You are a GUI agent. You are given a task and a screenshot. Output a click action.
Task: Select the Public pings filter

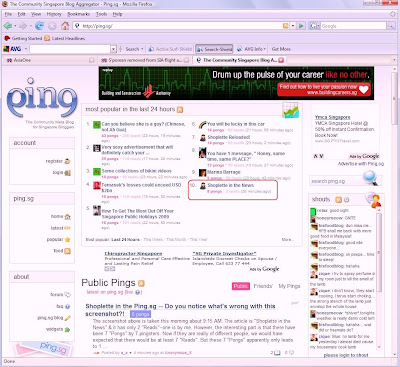pyautogui.click(x=241, y=286)
